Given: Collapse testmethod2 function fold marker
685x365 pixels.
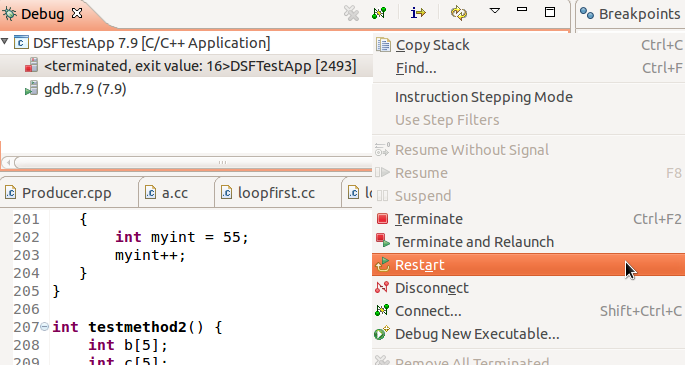Looking at the screenshot, I should 45,326.
